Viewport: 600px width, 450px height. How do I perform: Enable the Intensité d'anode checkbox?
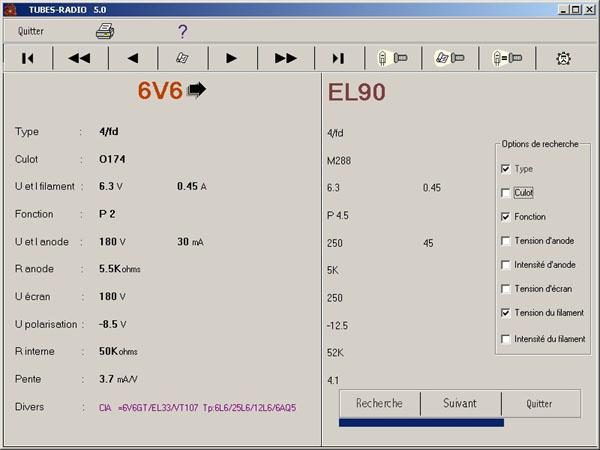click(x=505, y=265)
